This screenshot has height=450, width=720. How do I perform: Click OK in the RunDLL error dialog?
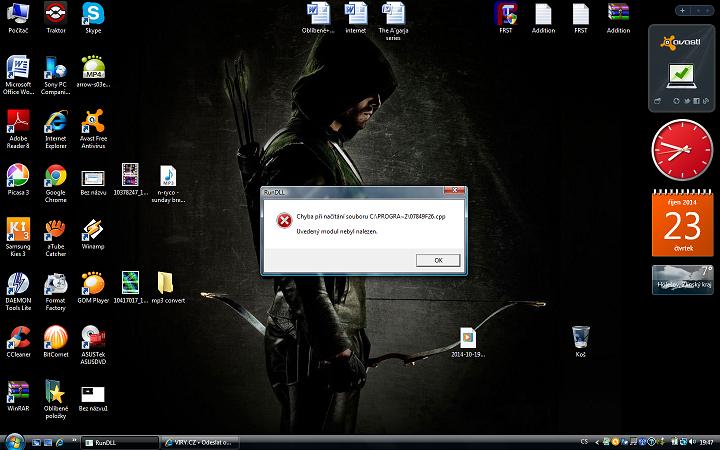(x=438, y=260)
